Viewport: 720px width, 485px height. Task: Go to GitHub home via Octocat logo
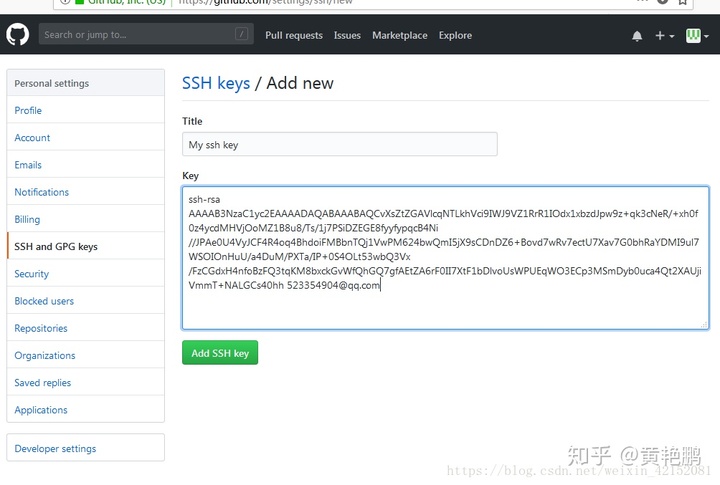tap(17, 34)
